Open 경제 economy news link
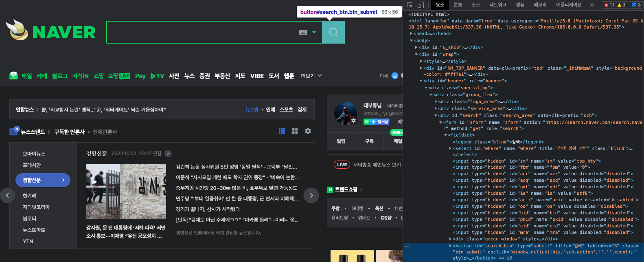644x262 pixels. click(302, 110)
